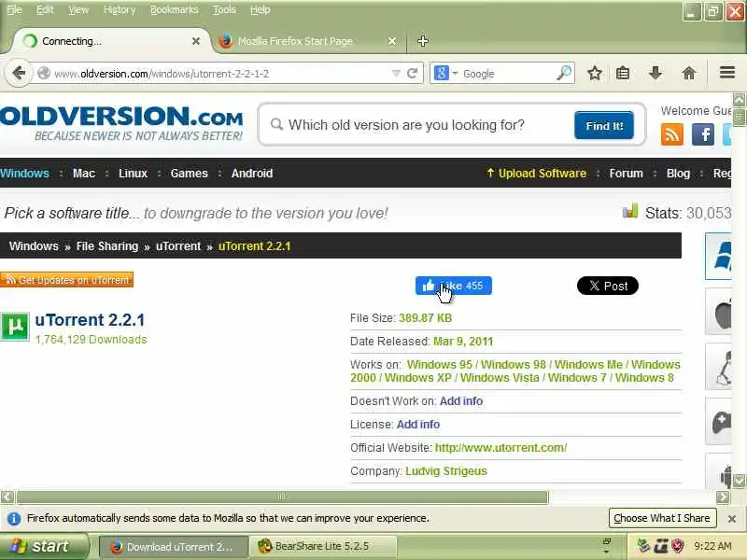747x560 pixels.
Task: Bookmark this page with the star icon
Action: (595, 74)
